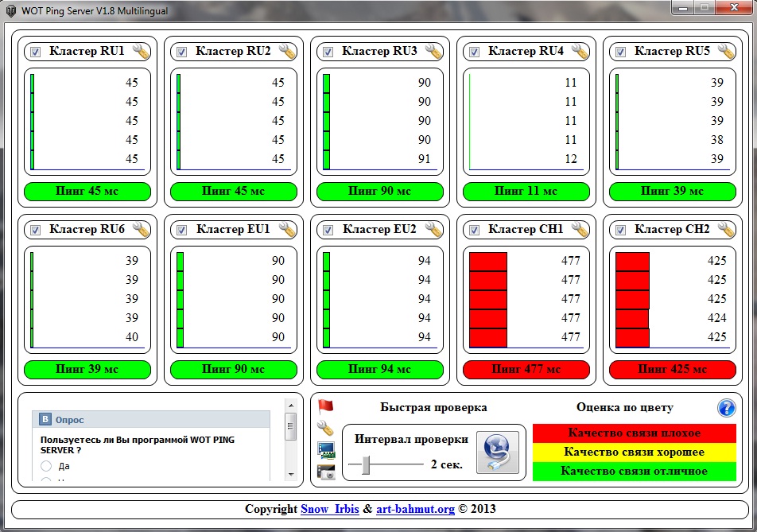This screenshot has width=757, height=532.
Task: Toggle the Кластер EU1 checkbox
Action: coord(181,231)
